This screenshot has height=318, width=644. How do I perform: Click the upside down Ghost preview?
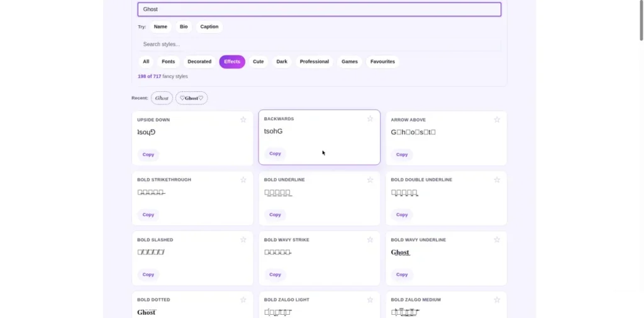[146, 132]
